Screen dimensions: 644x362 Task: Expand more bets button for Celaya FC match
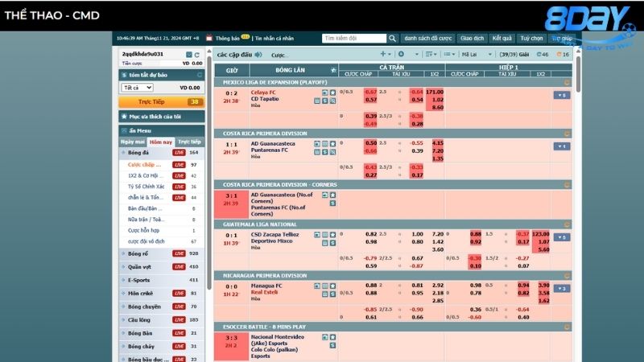561,95
